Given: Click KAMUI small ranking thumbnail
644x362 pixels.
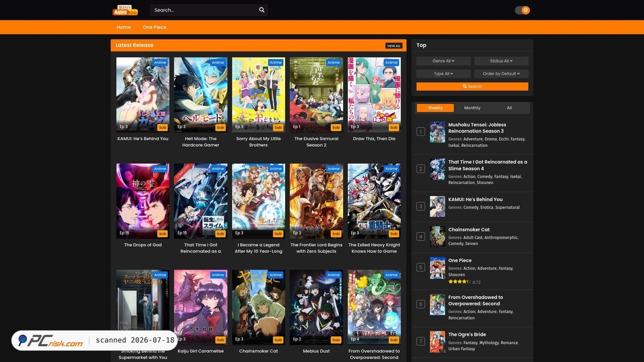Looking at the screenshot, I should [437, 206].
